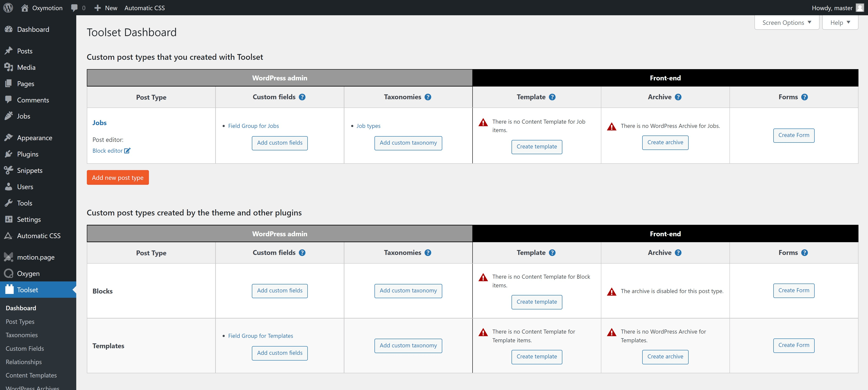Click Add custom fields in Jobs row
Screen dimensions: 868x390
point(280,143)
